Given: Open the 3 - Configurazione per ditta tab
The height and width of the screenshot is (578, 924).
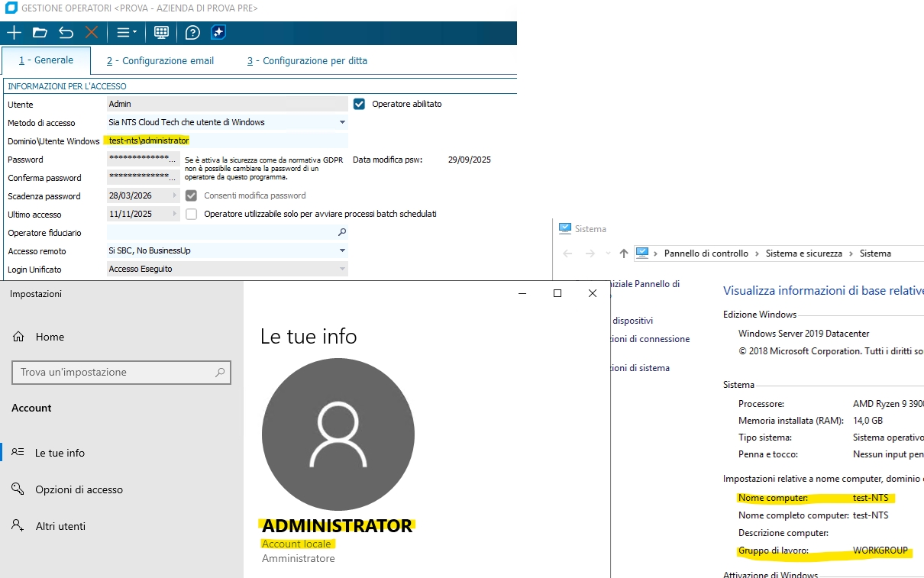Looking at the screenshot, I should (307, 61).
